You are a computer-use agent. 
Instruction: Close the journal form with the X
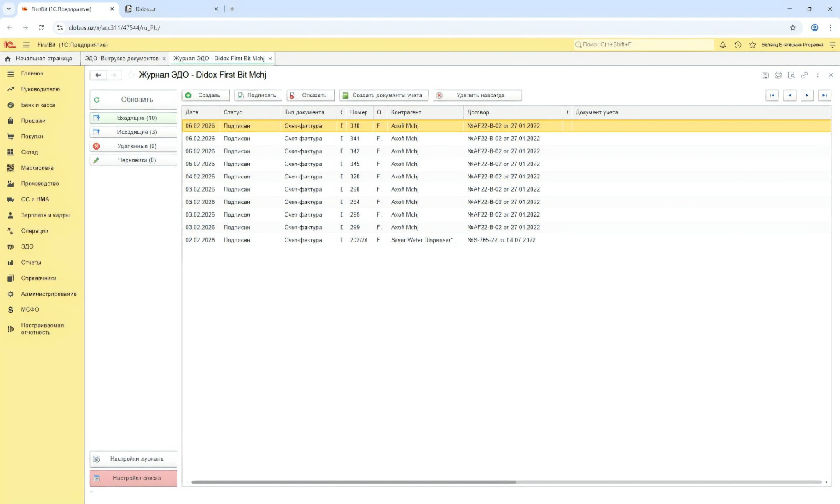[831, 75]
